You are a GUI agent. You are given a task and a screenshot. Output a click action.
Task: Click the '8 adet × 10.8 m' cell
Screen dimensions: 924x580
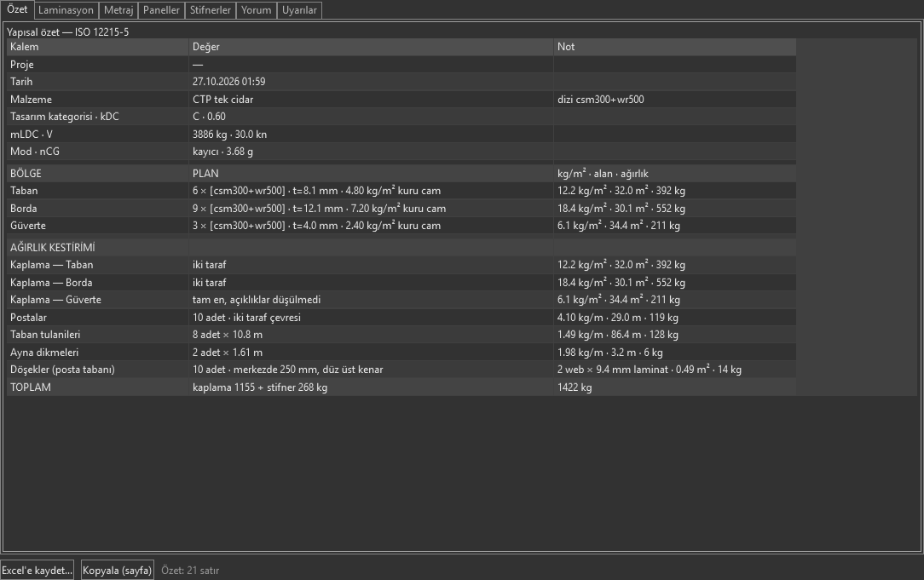coord(372,335)
